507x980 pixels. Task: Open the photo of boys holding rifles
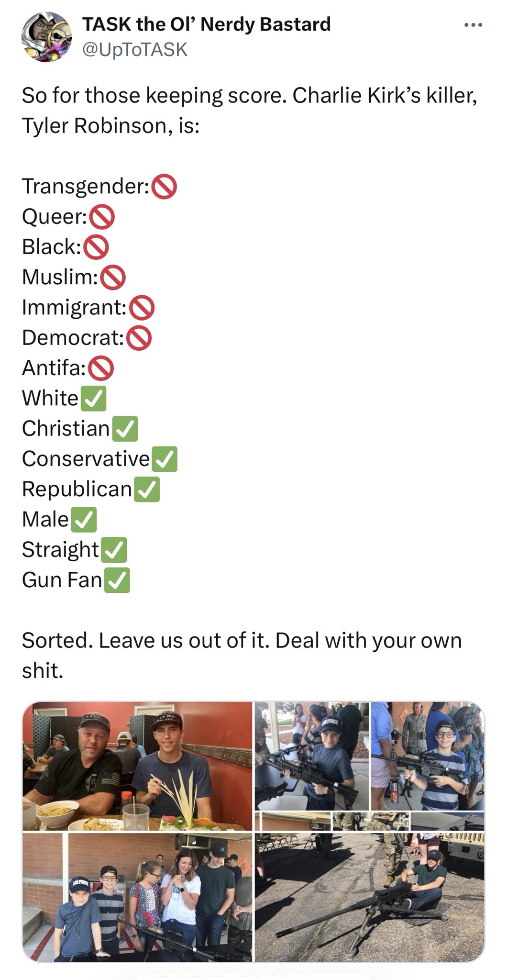coord(370,766)
